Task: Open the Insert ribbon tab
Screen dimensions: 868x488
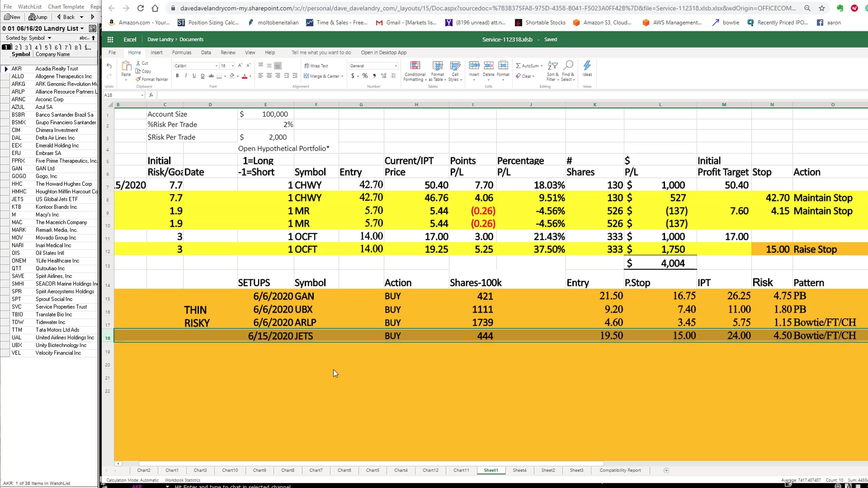Action: pyautogui.click(x=157, y=52)
